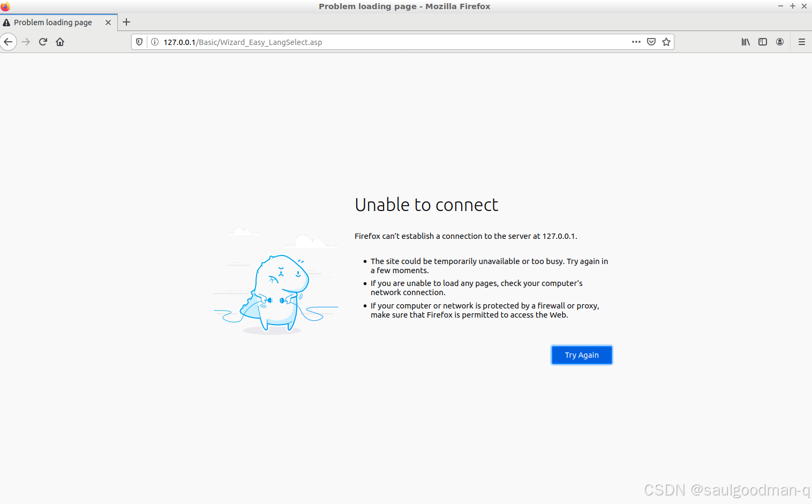Click the bullet about firewall or proxy
Screen dimensions: 812x504
tap(485, 310)
